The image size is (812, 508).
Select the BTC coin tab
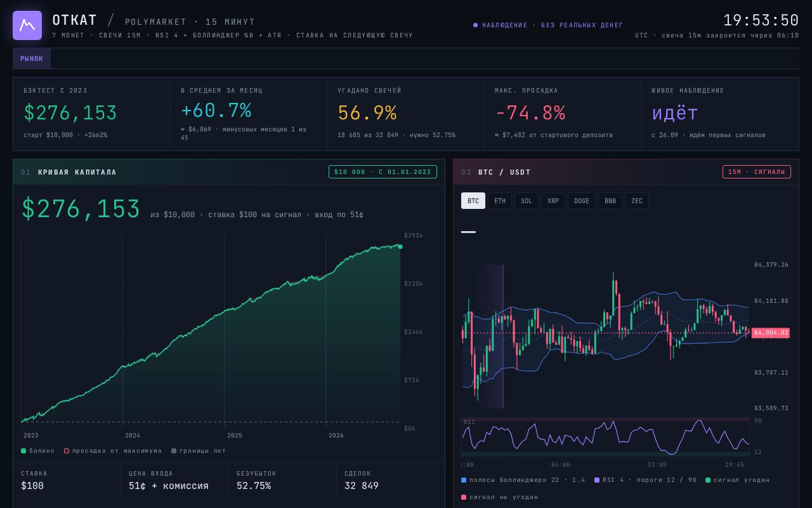tap(473, 201)
